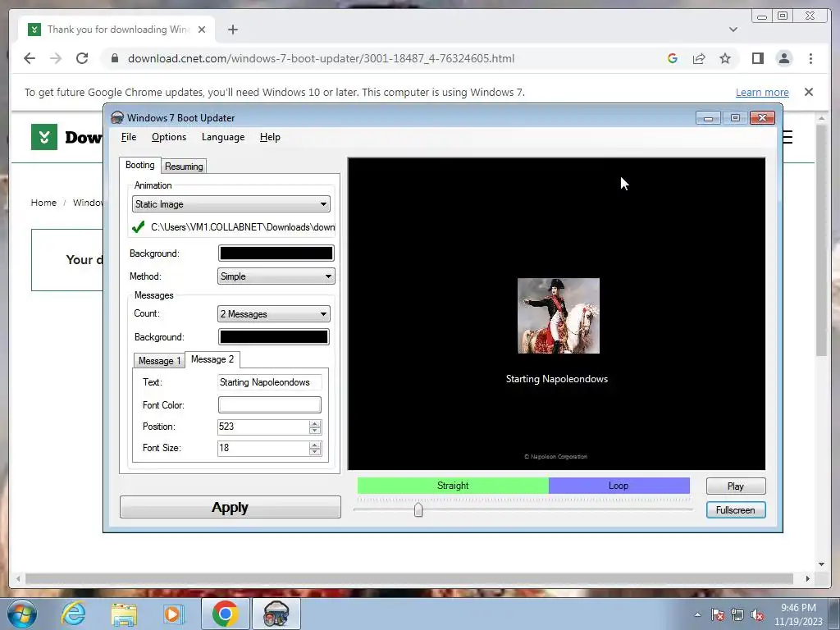Close the CNET download tab
840x630 pixels.
202,30
